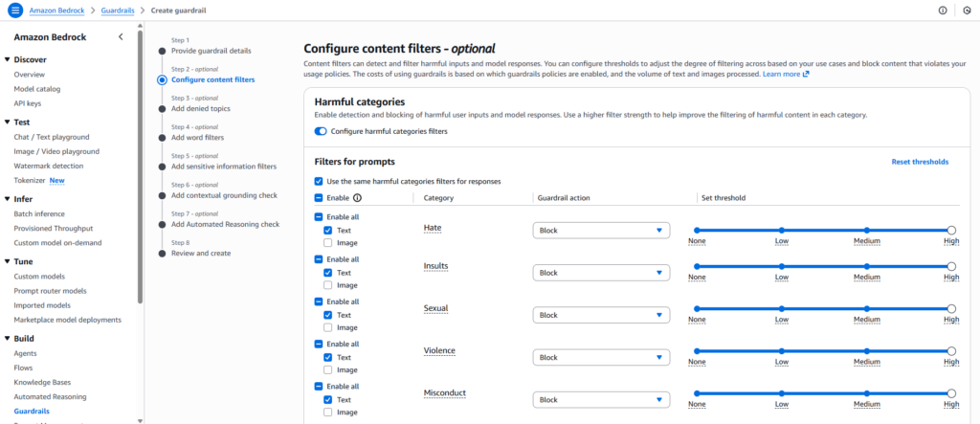Click the info icon in top bar
Viewport: 980px width, 424px height.
(x=943, y=10)
